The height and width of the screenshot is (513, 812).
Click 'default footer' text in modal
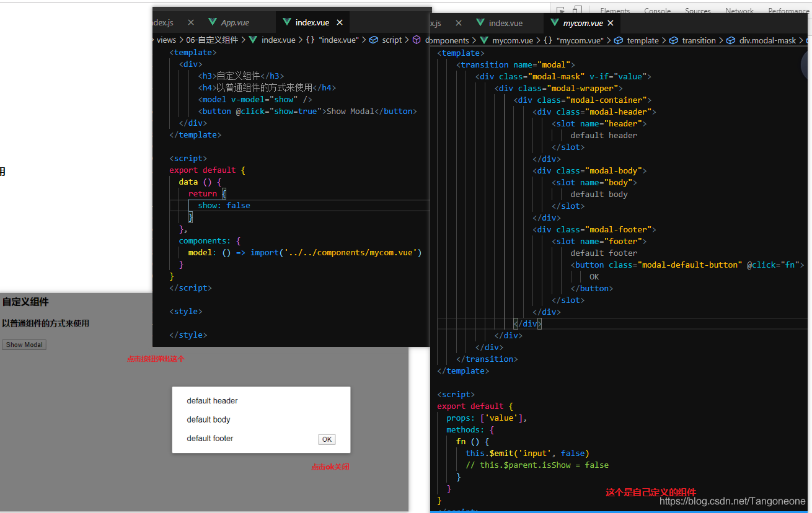click(210, 438)
